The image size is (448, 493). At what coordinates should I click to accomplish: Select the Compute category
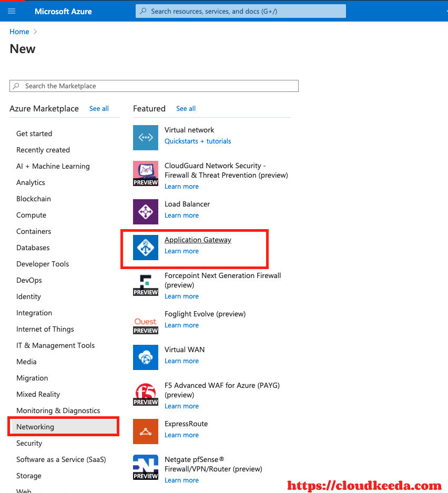click(31, 215)
